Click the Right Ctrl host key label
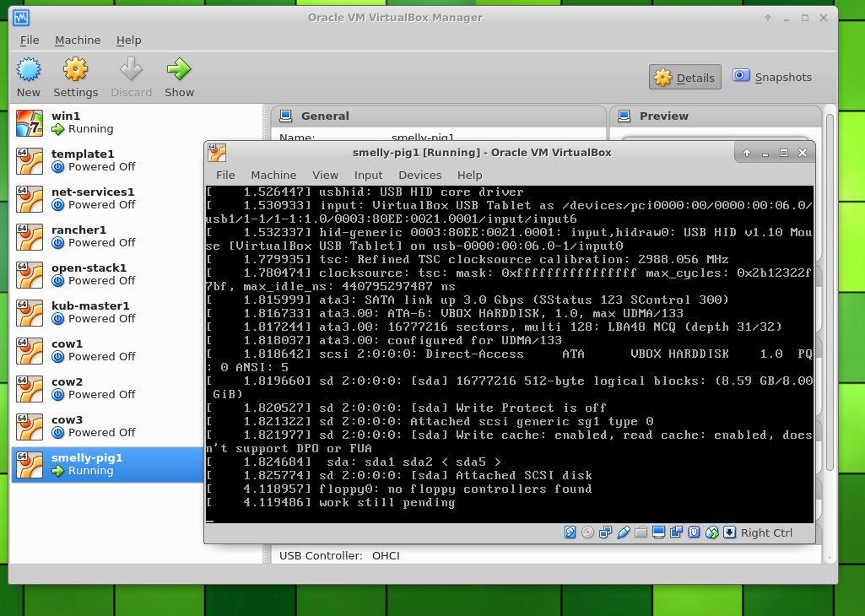 click(766, 532)
